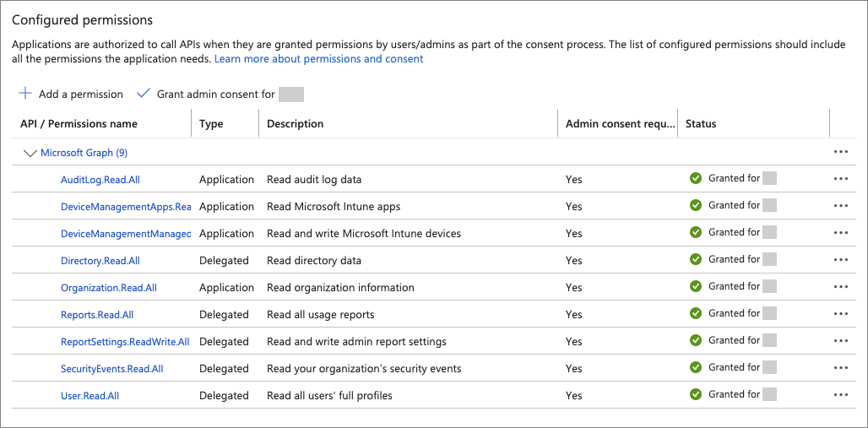868x428 pixels.
Task: Click the Description column header
Action: point(295,123)
